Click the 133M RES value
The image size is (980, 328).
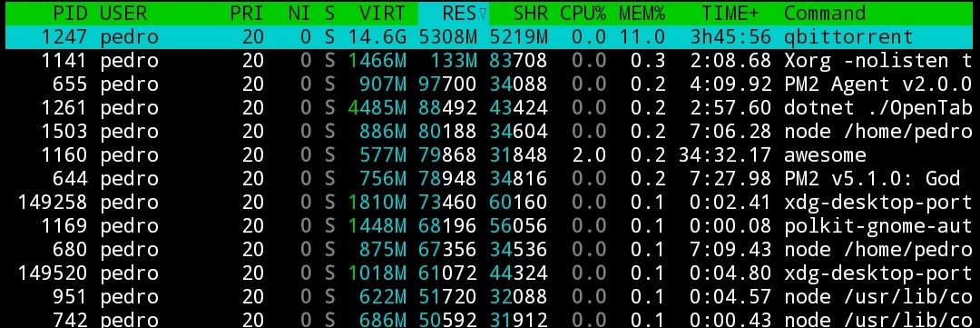454,61
